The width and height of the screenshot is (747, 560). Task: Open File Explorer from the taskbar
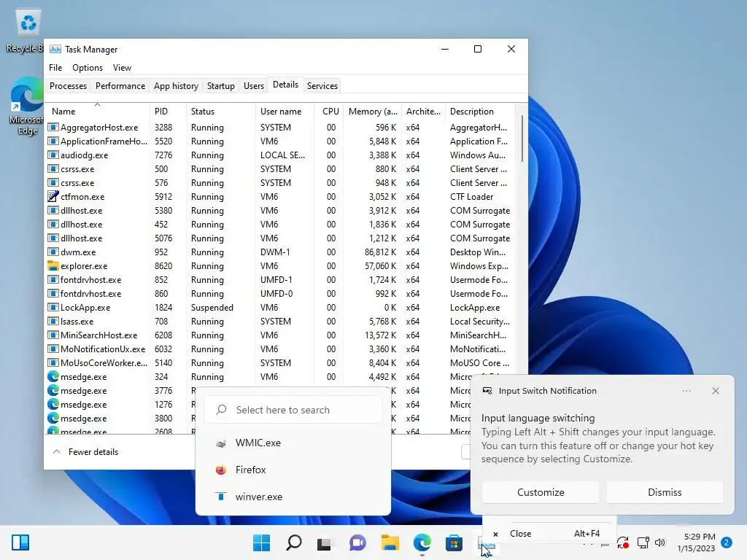390,542
